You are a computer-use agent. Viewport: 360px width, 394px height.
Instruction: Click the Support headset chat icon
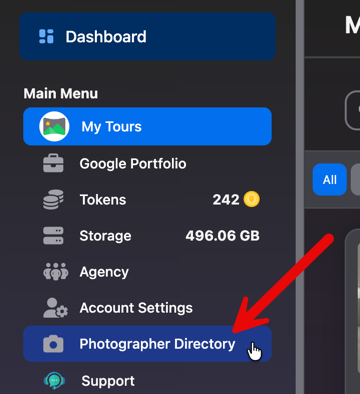54,381
